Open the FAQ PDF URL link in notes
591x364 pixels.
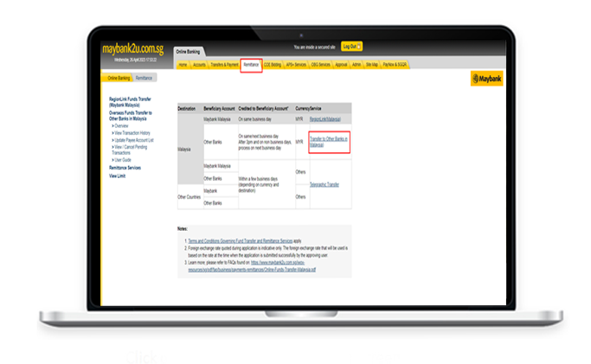[x=252, y=266]
